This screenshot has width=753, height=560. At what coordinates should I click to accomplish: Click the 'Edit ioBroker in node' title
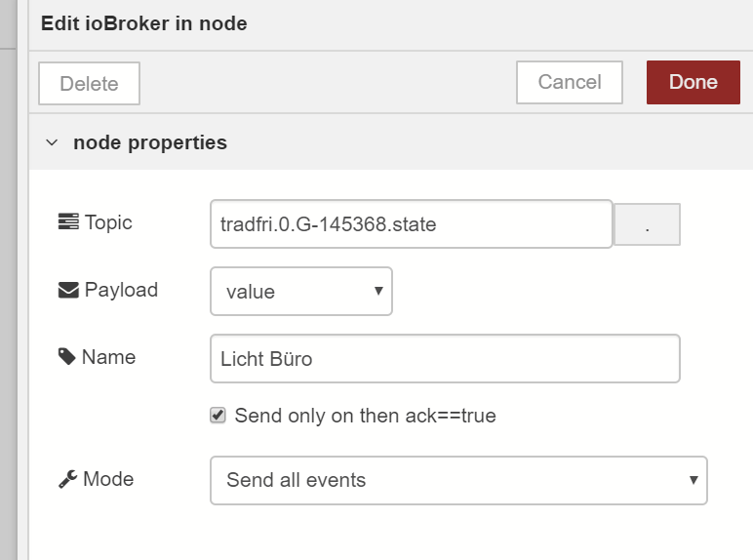tap(144, 23)
